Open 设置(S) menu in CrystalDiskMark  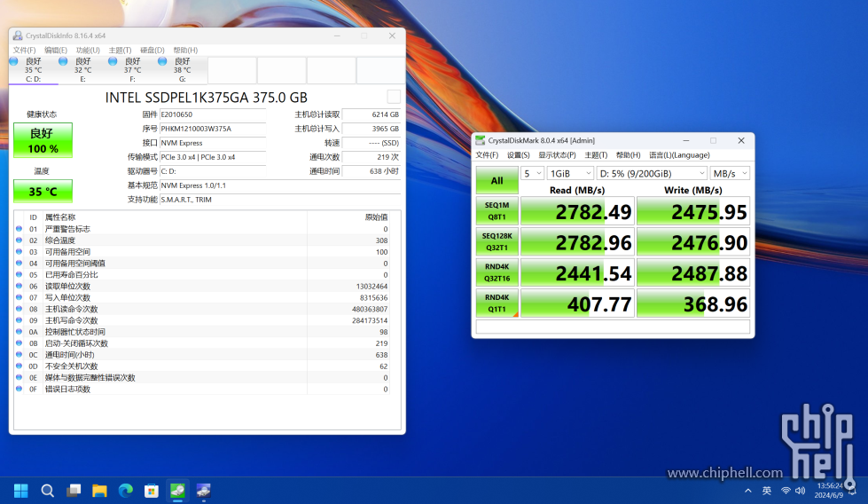coord(518,155)
